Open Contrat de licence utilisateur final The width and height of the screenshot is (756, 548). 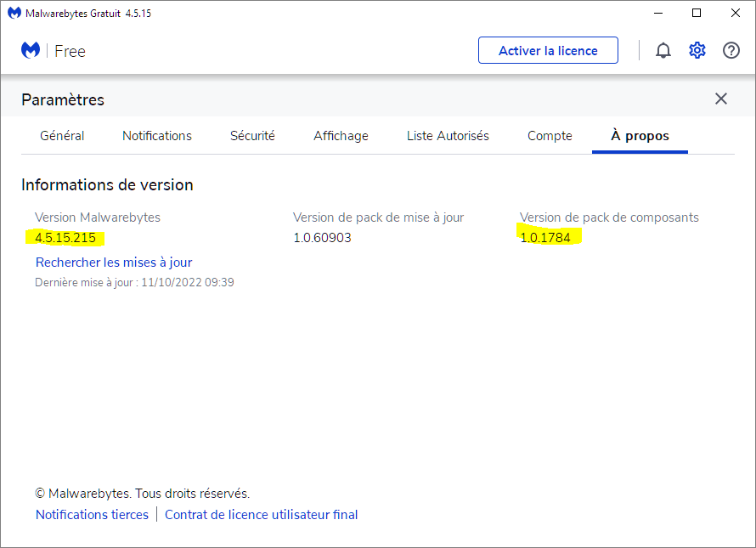coord(262,515)
